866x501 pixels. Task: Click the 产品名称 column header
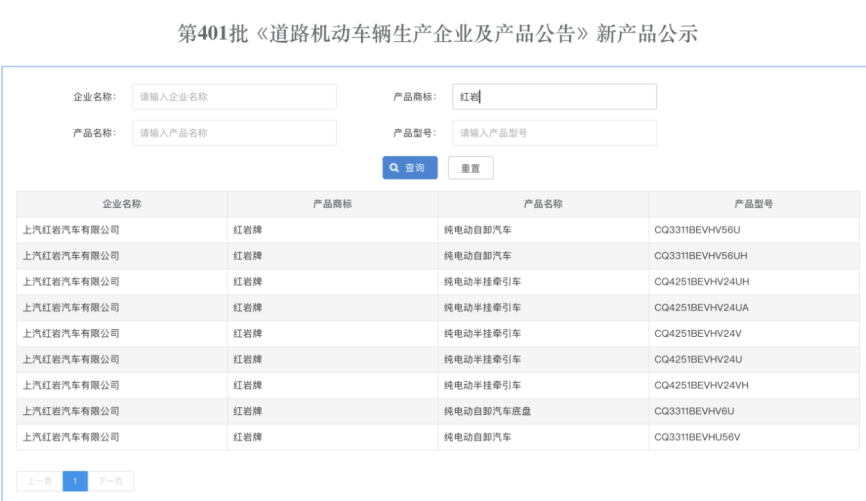(543, 204)
